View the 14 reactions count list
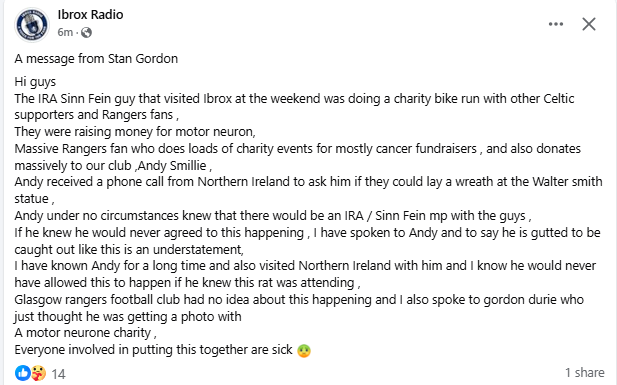The width and height of the screenshot is (617, 385). (58, 374)
